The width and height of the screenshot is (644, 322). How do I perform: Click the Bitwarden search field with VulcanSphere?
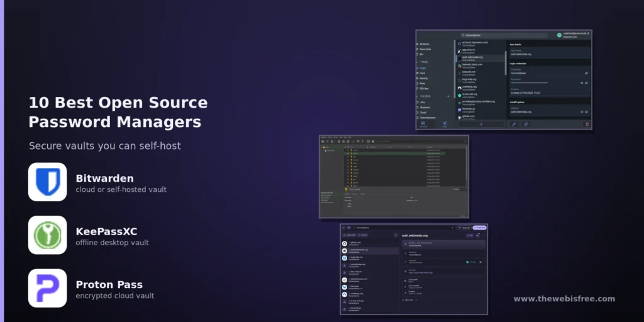pos(503,35)
